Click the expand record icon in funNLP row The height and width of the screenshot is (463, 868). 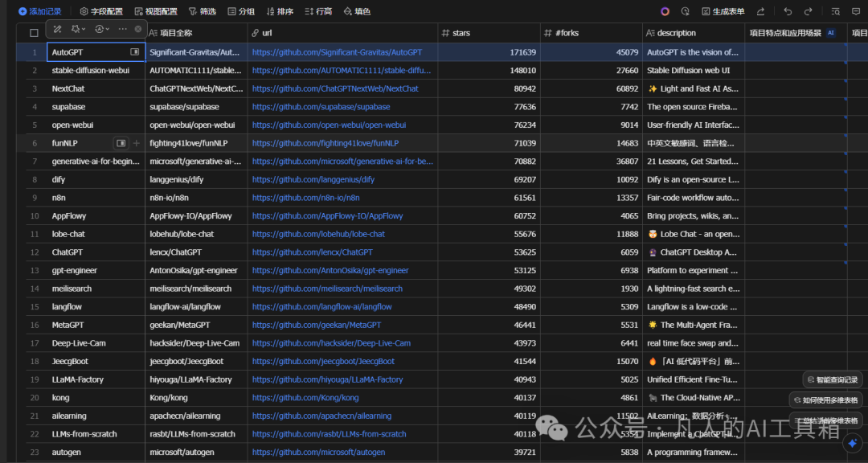pyautogui.click(x=121, y=143)
